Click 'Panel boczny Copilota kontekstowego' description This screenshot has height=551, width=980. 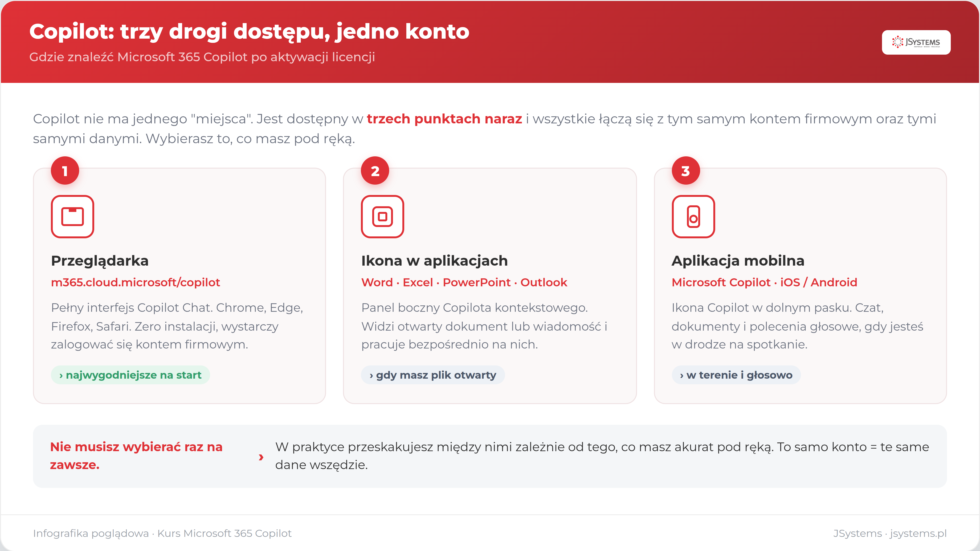pyautogui.click(x=484, y=326)
